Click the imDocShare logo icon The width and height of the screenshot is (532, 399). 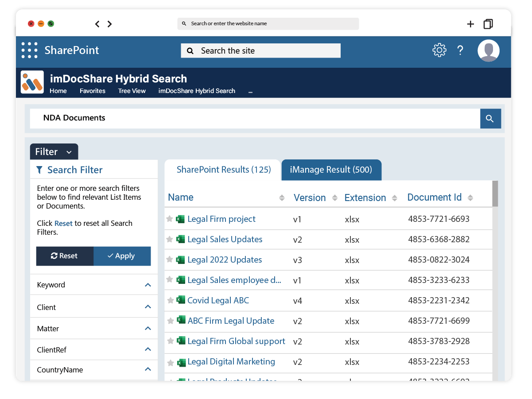click(32, 82)
